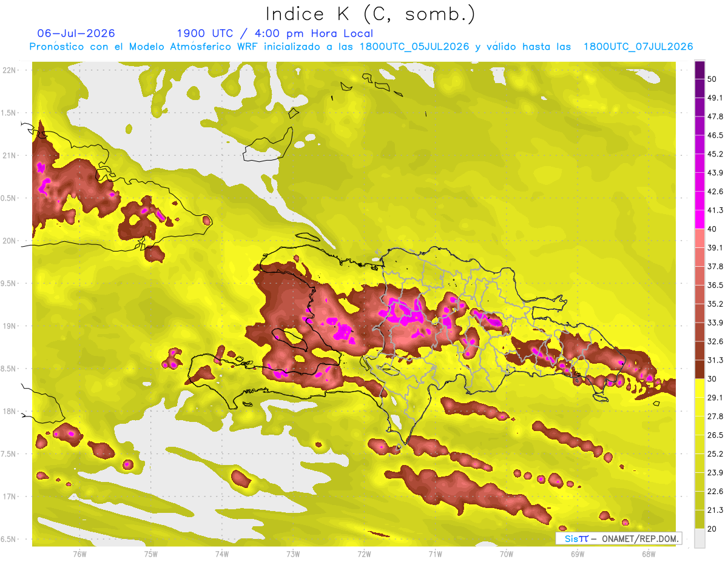The height and width of the screenshot is (562, 728).
Task: Click the '69W' longitude axis label
Action: 578,554
